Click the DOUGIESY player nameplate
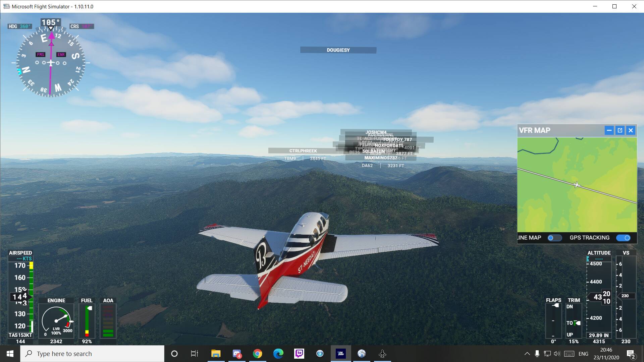Viewport: 644px width, 362px height. [x=338, y=50]
